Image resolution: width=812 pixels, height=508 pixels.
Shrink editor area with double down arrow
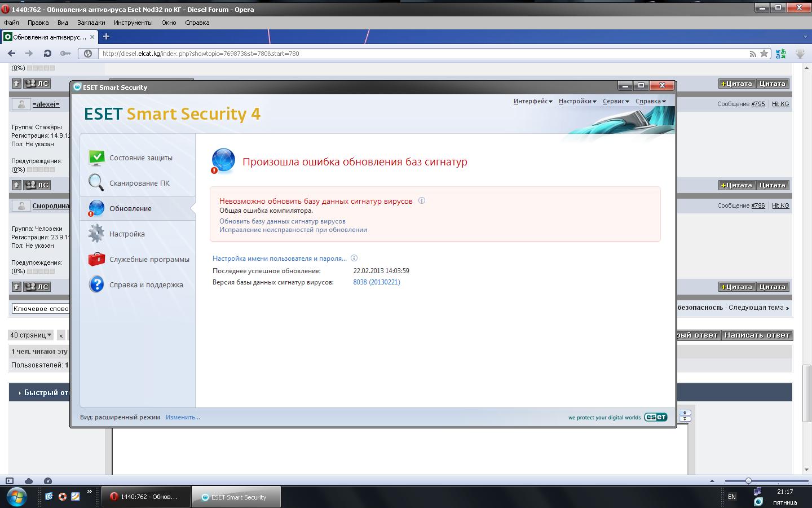(685, 419)
